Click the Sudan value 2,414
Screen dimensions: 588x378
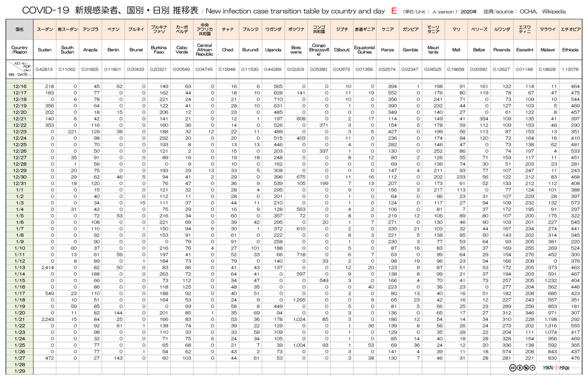47,268
